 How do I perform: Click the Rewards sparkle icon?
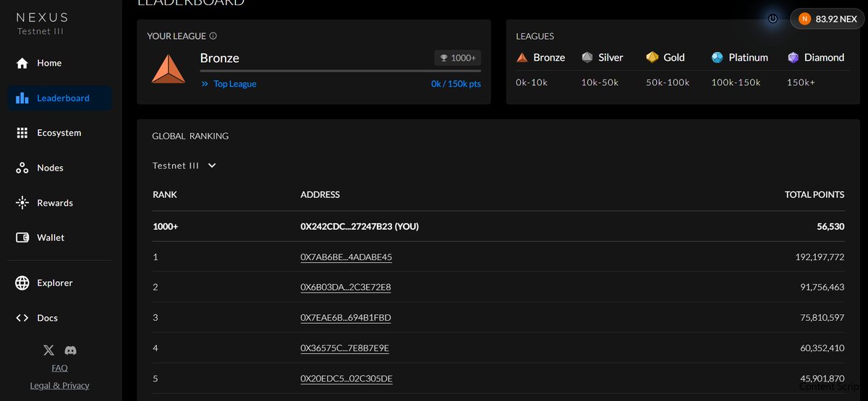22,203
